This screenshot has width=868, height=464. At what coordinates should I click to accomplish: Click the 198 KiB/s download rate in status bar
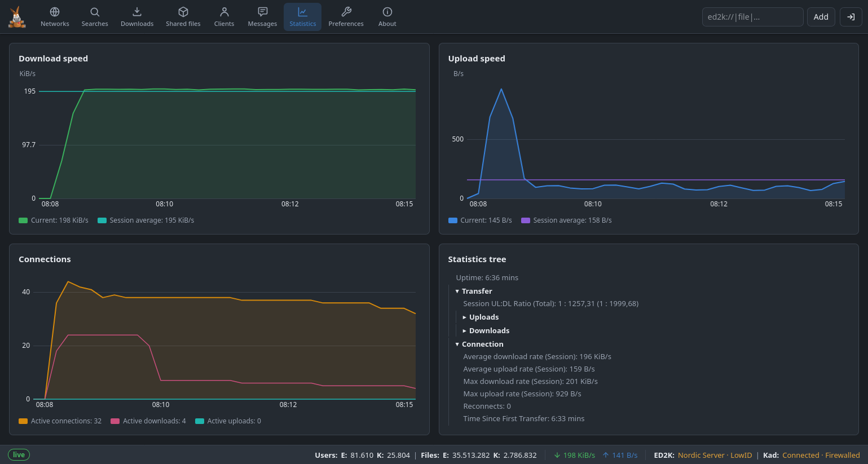pyautogui.click(x=579, y=455)
